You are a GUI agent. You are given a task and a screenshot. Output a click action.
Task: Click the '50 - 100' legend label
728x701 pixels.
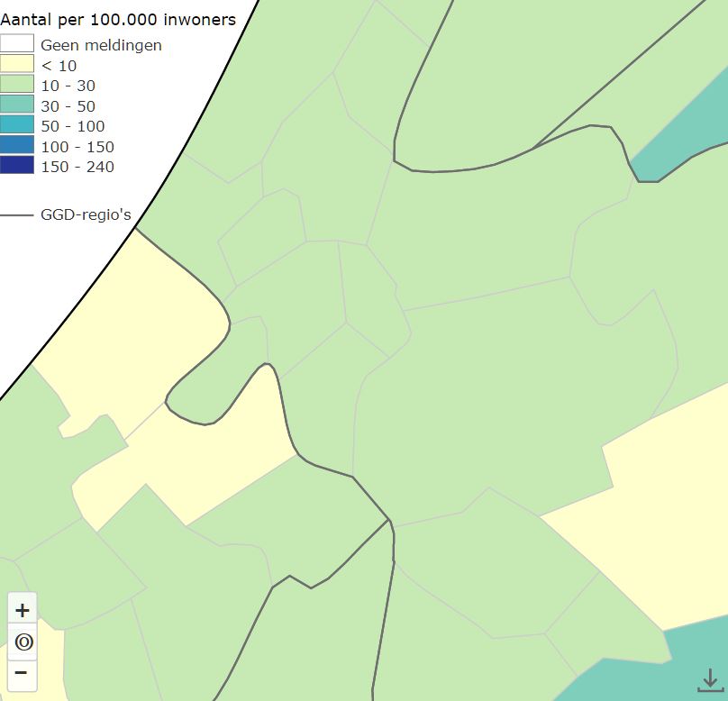(x=73, y=126)
